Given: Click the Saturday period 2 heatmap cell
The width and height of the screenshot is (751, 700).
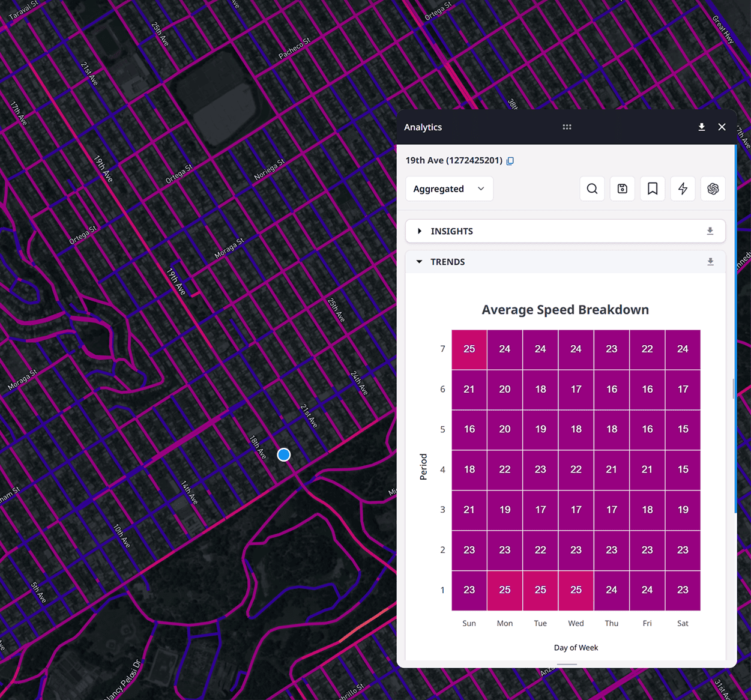Looking at the screenshot, I should [683, 550].
